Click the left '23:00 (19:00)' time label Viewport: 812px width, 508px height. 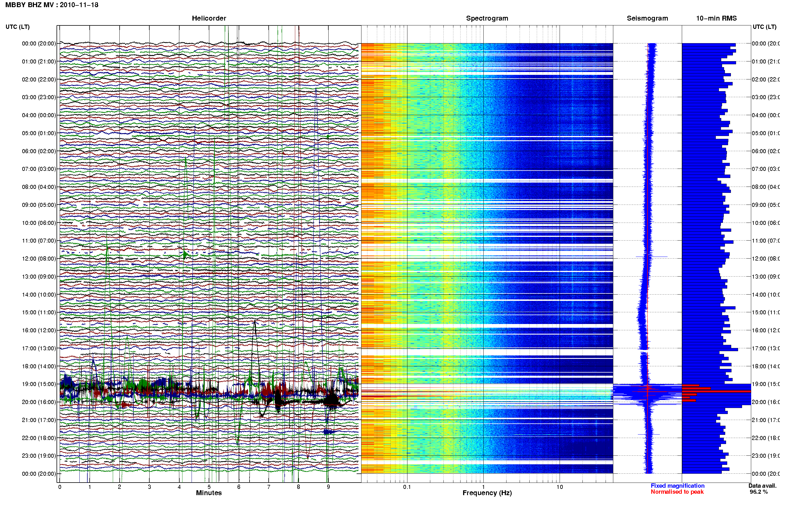click(39, 456)
